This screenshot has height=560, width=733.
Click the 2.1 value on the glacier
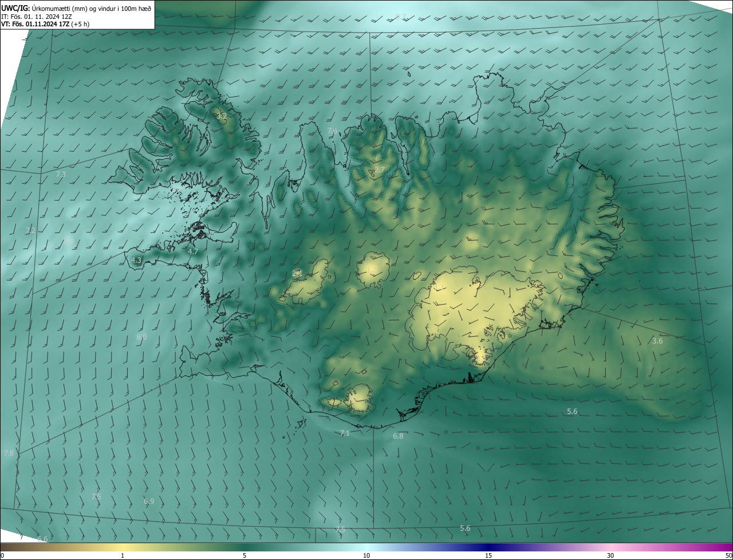297,273
